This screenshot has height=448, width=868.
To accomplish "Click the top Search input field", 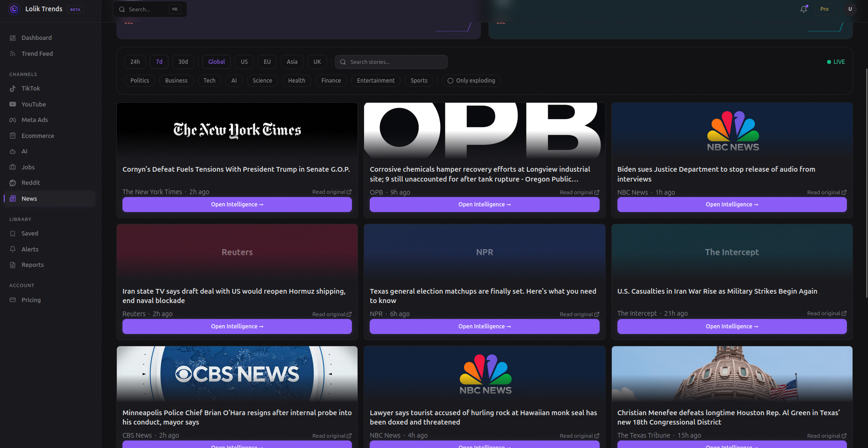I will click(x=150, y=9).
